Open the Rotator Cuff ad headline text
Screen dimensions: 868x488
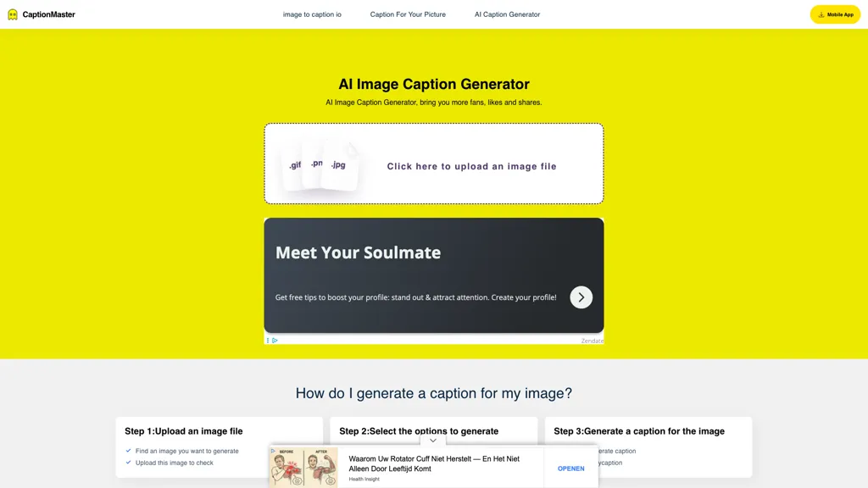click(x=434, y=463)
